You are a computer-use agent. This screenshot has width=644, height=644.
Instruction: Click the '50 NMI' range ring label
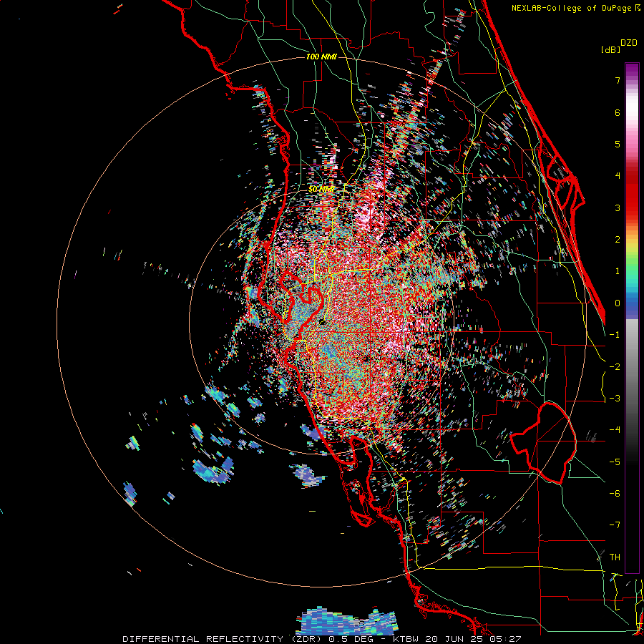(321, 190)
